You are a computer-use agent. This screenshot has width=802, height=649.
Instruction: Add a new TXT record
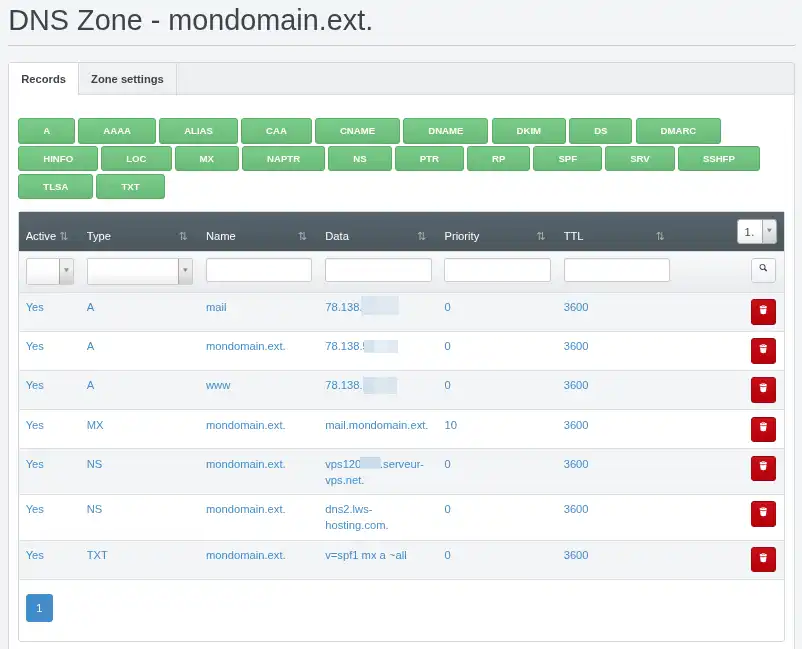[x=130, y=187]
